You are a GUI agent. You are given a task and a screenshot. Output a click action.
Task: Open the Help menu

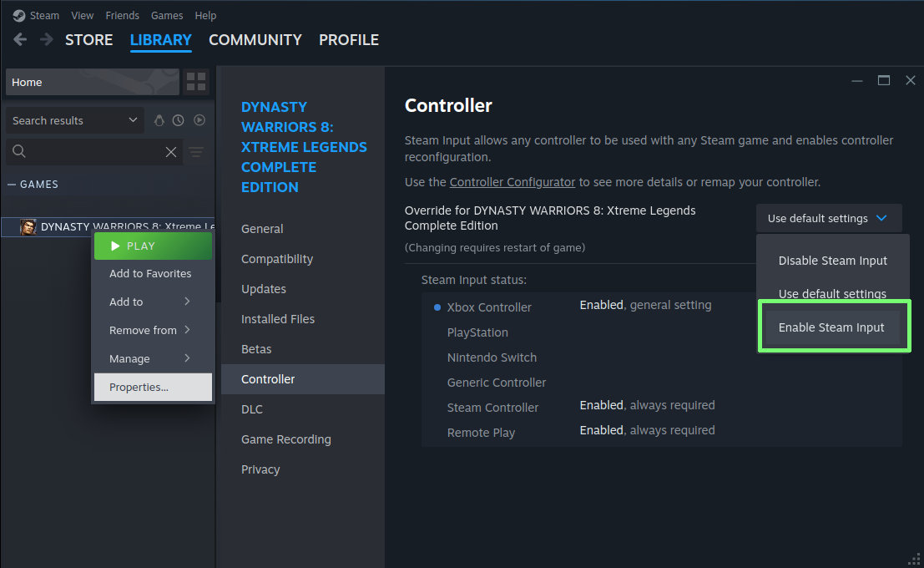point(205,15)
